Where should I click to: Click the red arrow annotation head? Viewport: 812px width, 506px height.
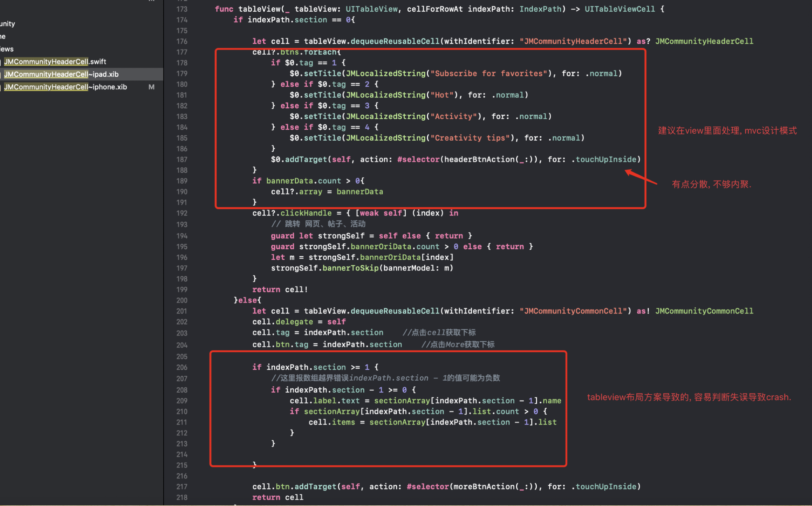pyautogui.click(x=628, y=172)
